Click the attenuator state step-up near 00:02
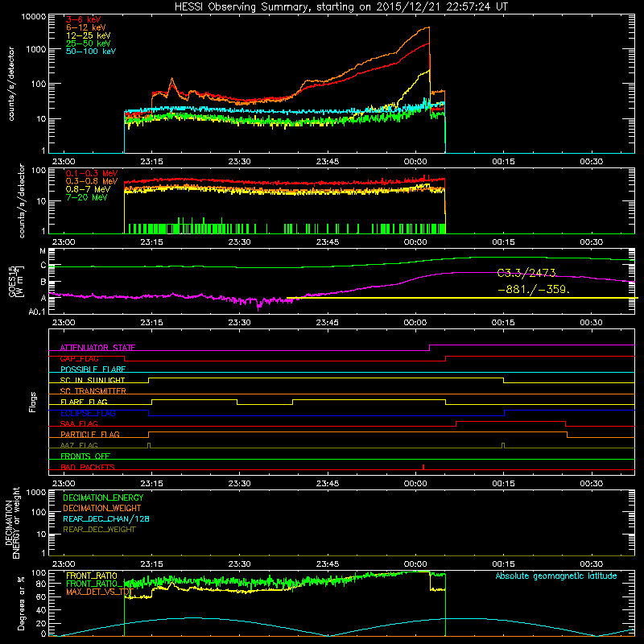Image resolution: width=644 pixels, height=644 pixels. pyautogui.click(x=430, y=348)
